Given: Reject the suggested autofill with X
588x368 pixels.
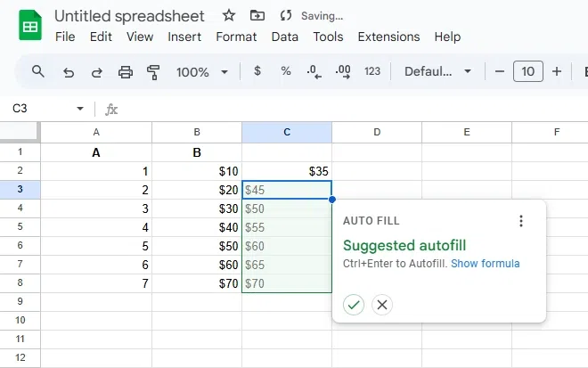Looking at the screenshot, I should (x=382, y=305).
